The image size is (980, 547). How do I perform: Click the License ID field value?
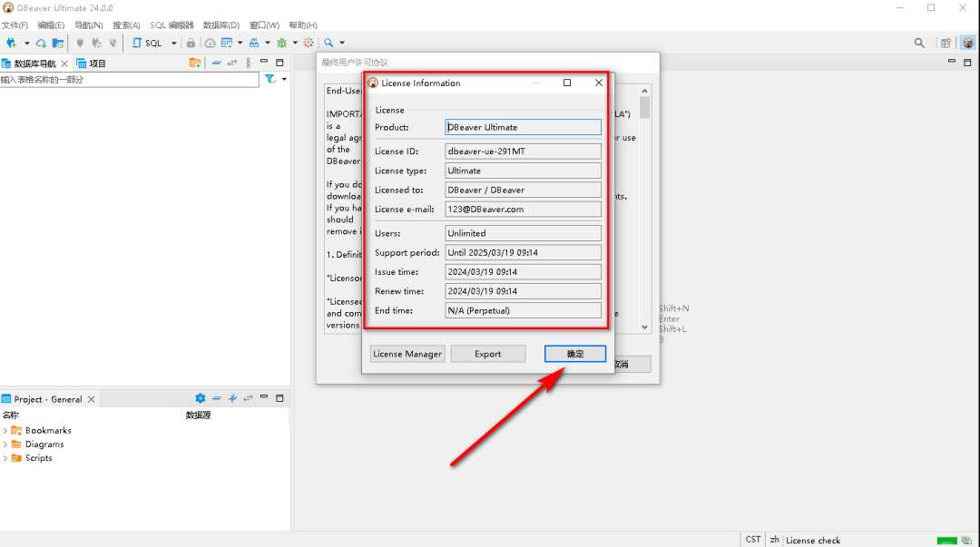click(524, 151)
